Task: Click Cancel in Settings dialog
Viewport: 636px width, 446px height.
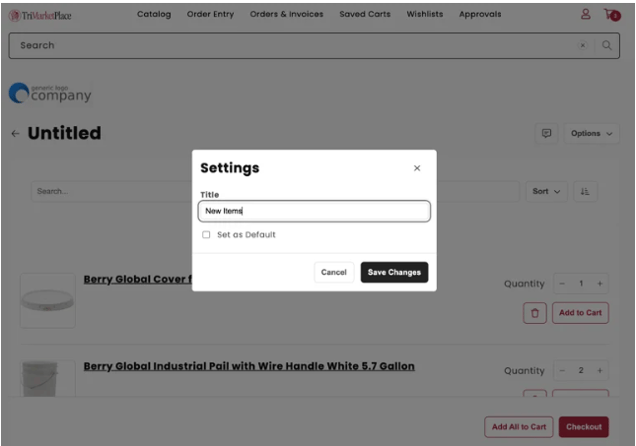Action: (x=333, y=272)
